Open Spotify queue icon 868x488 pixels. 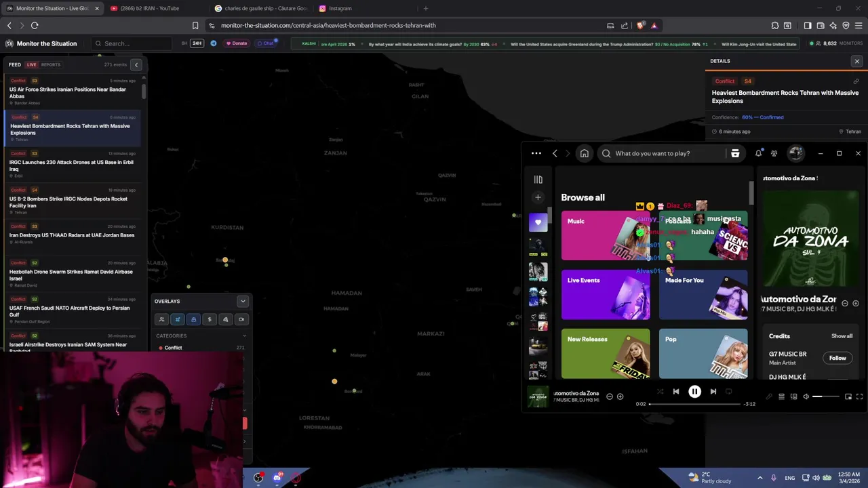pyautogui.click(x=781, y=396)
